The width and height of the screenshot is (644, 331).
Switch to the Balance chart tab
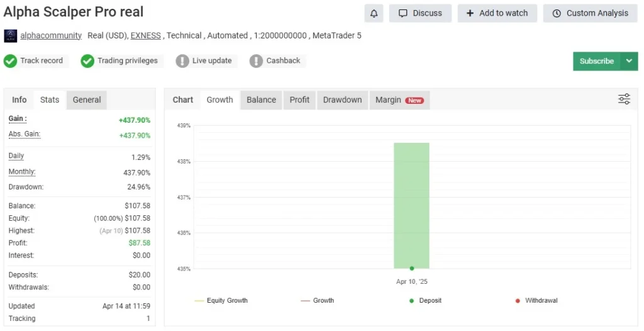[x=261, y=100]
